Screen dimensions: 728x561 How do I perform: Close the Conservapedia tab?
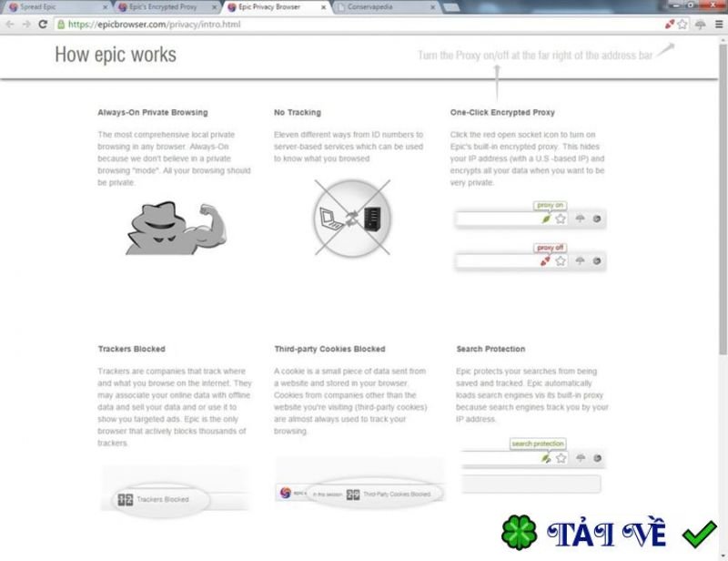tap(433, 7)
